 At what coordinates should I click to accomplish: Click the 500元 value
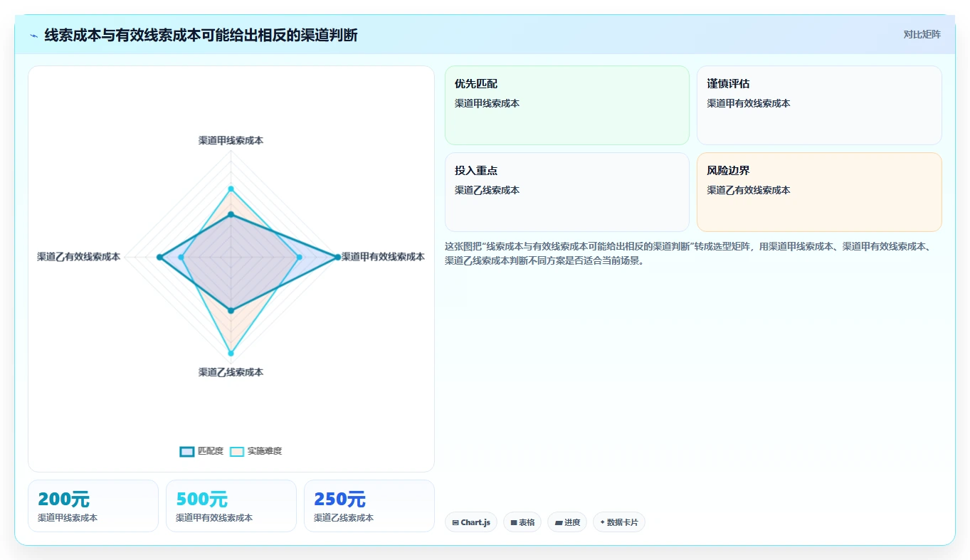point(202,500)
